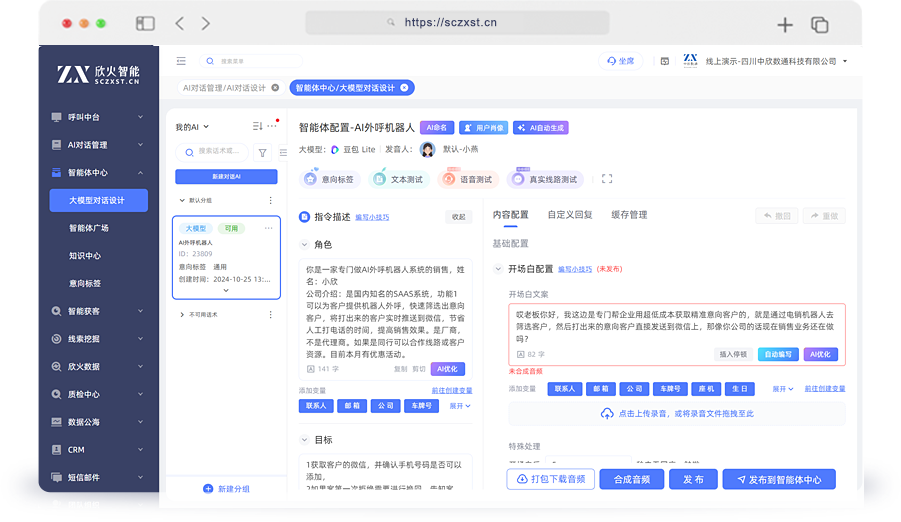Click 发布到智能体中心 button

point(779,479)
